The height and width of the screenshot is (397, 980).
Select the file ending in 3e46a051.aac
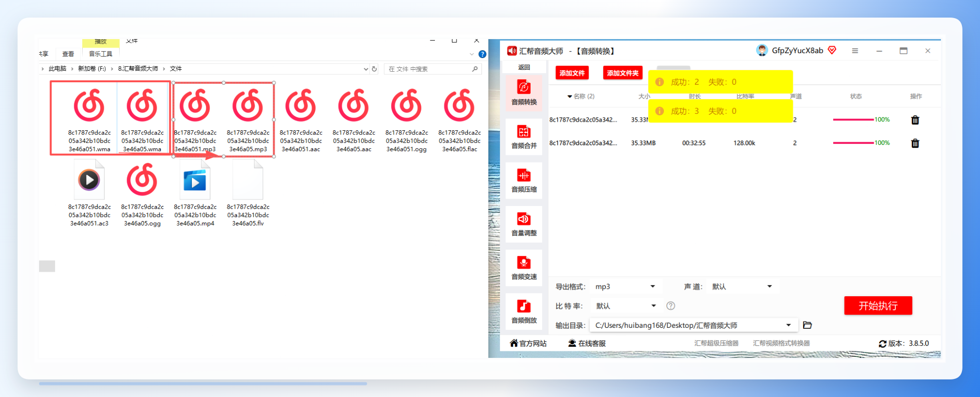[x=301, y=119]
